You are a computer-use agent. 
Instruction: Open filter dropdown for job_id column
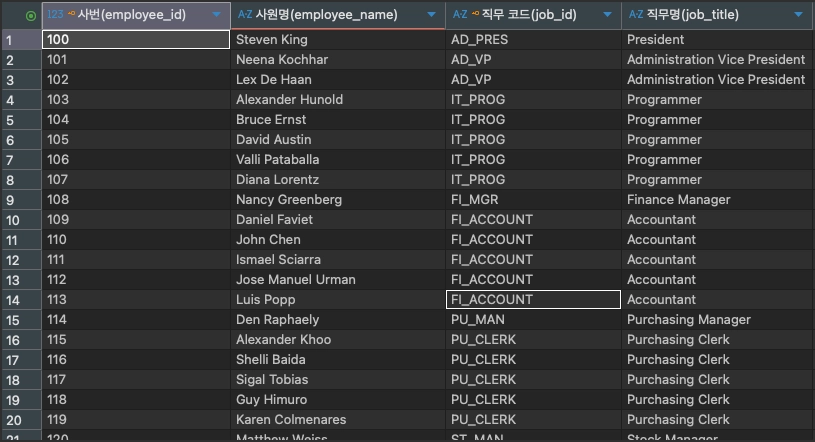[x=607, y=15]
